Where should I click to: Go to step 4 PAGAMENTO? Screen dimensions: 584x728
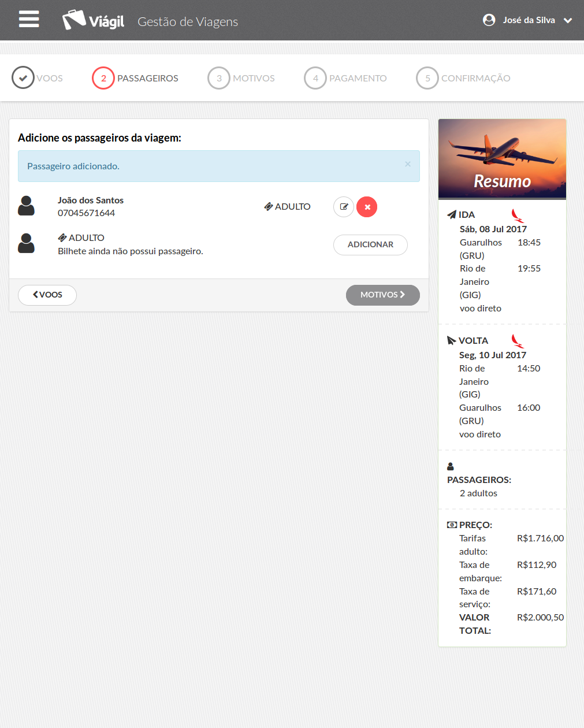pos(315,78)
